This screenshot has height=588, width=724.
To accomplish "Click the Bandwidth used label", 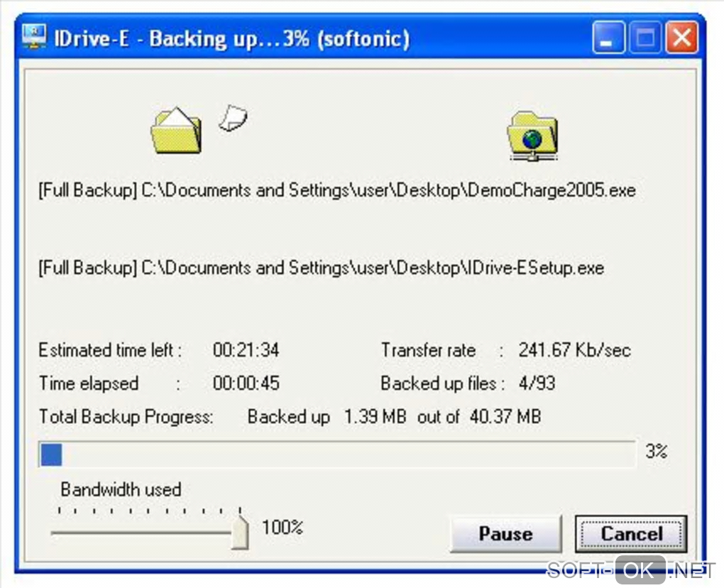I will click(x=121, y=489).
